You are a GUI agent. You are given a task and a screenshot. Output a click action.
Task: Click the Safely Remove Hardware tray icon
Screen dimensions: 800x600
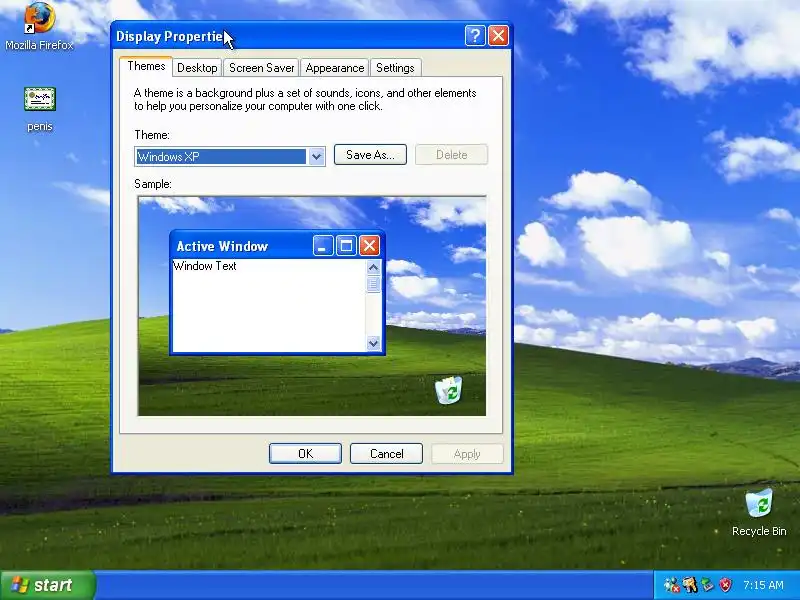[x=707, y=585]
